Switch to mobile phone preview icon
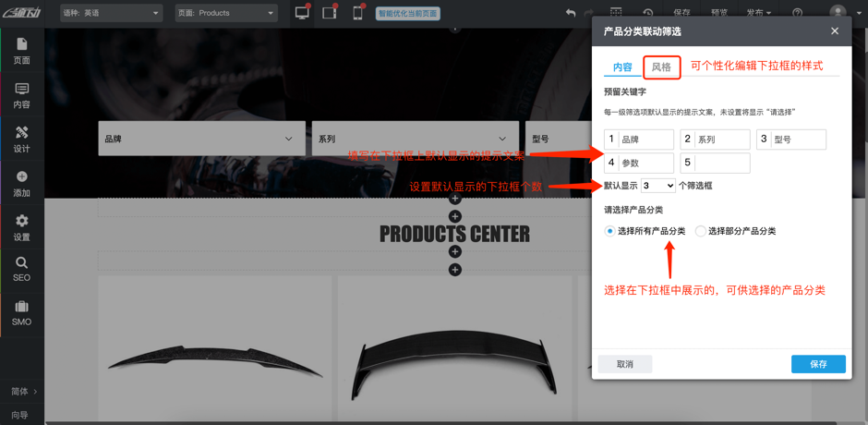The width and height of the screenshot is (868, 425). [357, 13]
